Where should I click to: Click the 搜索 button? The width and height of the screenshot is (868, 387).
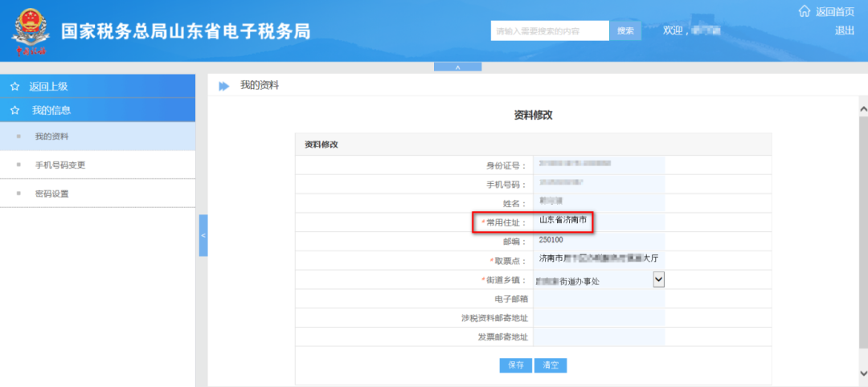pyautogui.click(x=625, y=31)
